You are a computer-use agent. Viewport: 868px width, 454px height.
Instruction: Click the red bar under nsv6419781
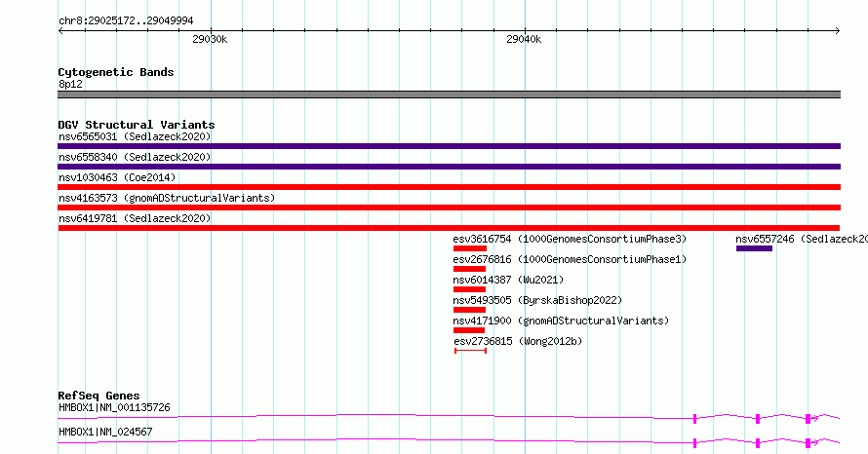449,228
